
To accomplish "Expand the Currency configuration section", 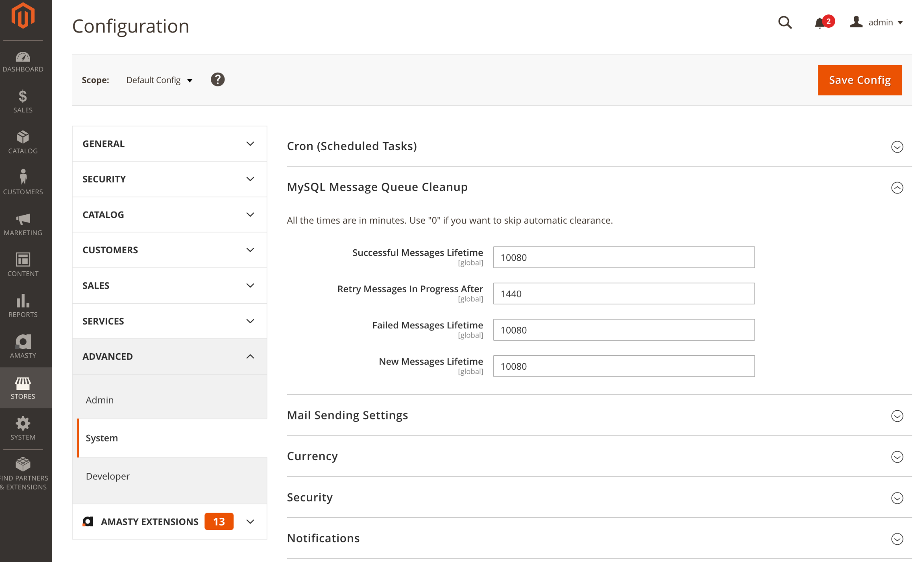I will click(x=897, y=457).
